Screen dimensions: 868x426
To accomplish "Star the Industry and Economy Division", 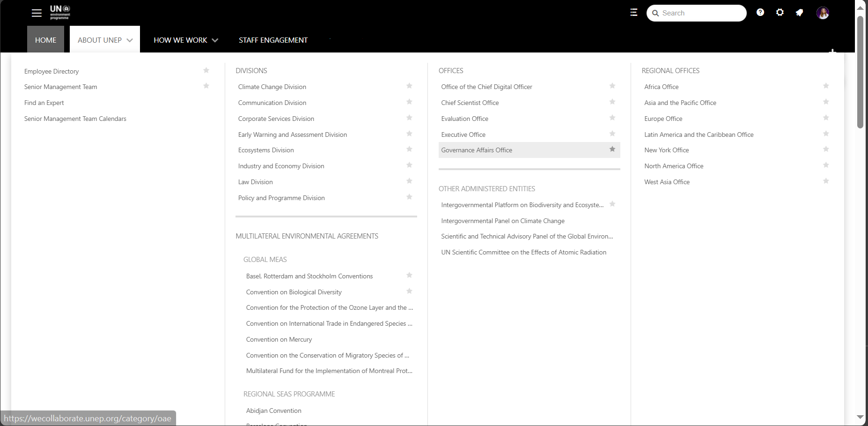I will [409, 165].
